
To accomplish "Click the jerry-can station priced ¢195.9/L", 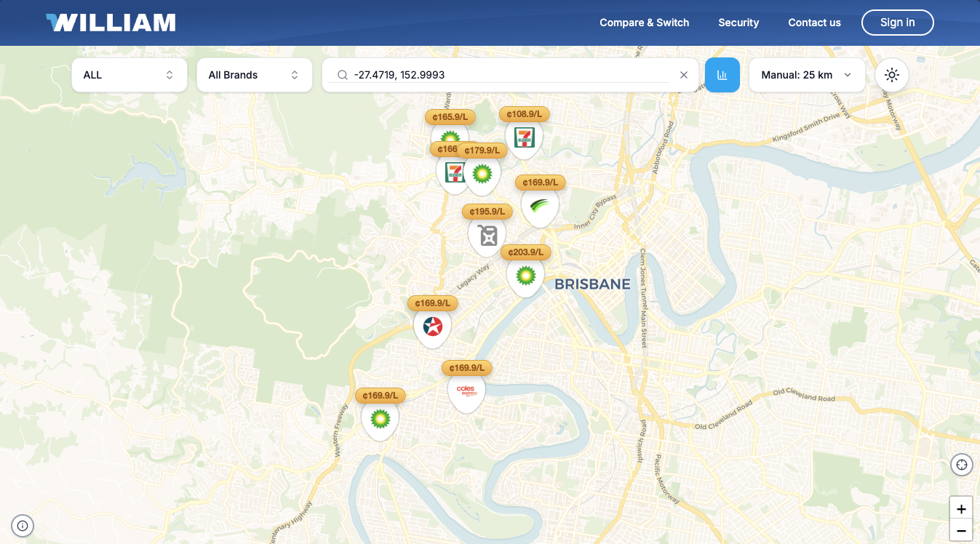I will click(487, 235).
